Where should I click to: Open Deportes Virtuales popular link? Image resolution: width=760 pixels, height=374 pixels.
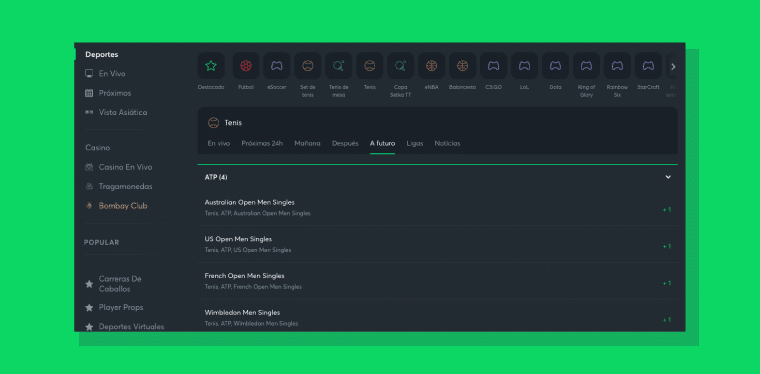131,327
